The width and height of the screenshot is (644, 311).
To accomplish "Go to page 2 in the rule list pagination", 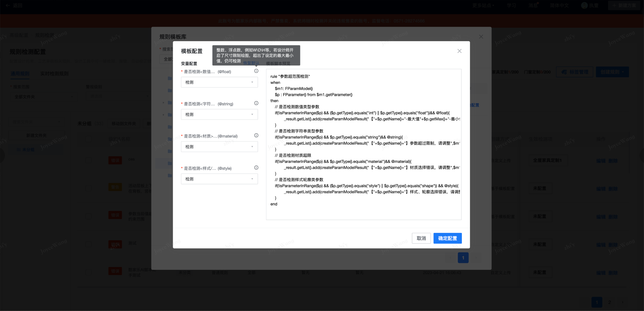I will coord(610,302).
